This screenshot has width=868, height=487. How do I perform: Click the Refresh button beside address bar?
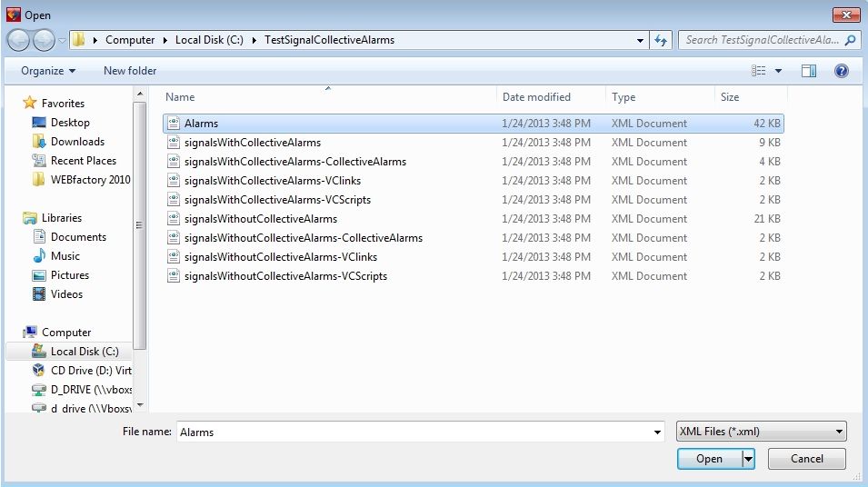661,41
